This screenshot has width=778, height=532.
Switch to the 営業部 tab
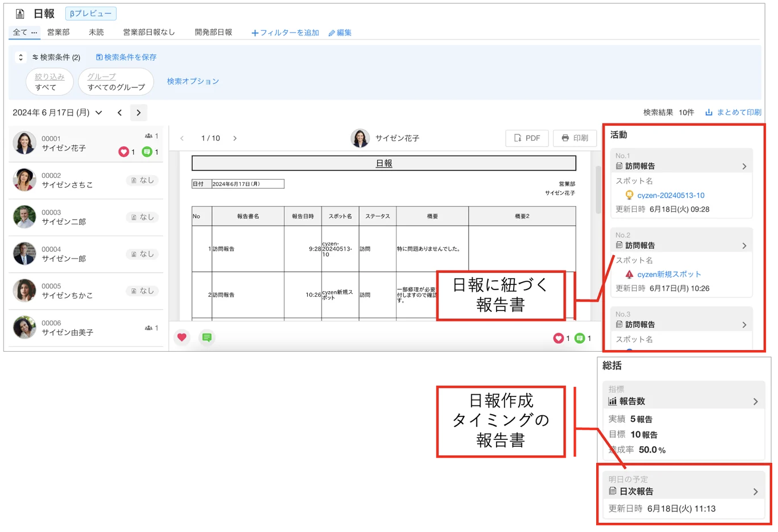tap(58, 33)
